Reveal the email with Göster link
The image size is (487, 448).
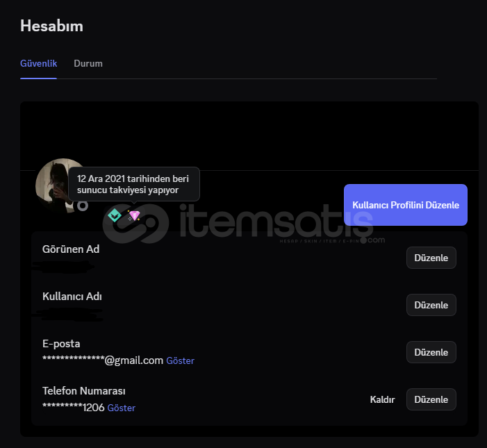(180, 360)
